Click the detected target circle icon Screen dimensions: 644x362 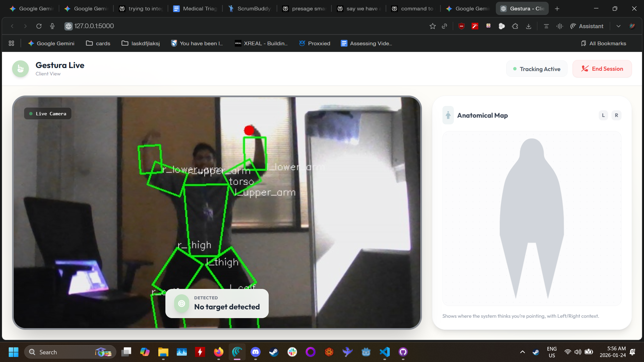click(x=181, y=303)
